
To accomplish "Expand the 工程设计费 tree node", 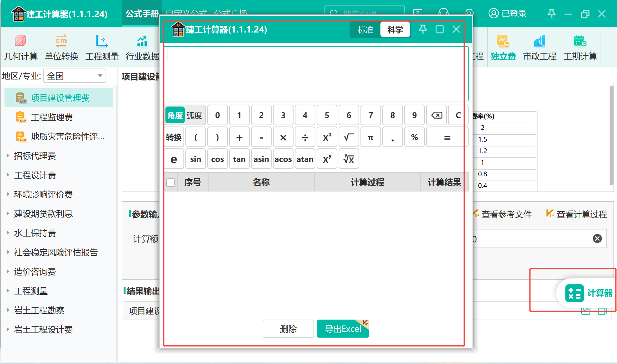I will (8, 175).
